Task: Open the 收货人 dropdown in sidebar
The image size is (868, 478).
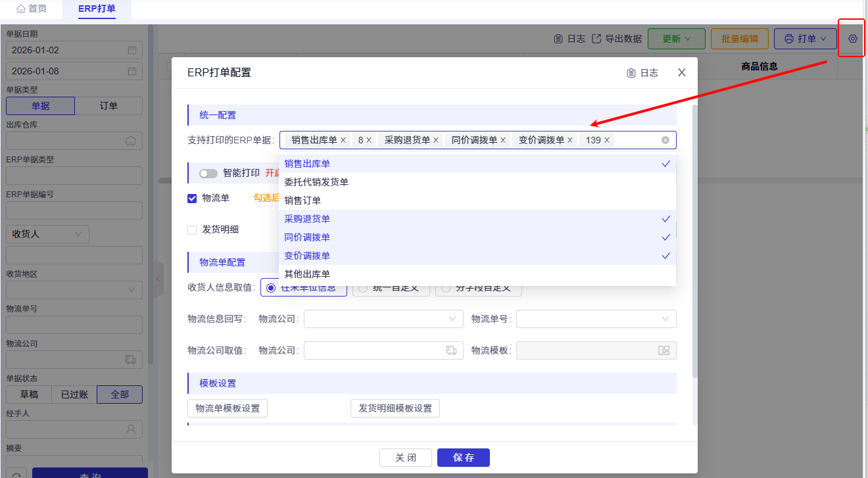Action: tap(47, 233)
